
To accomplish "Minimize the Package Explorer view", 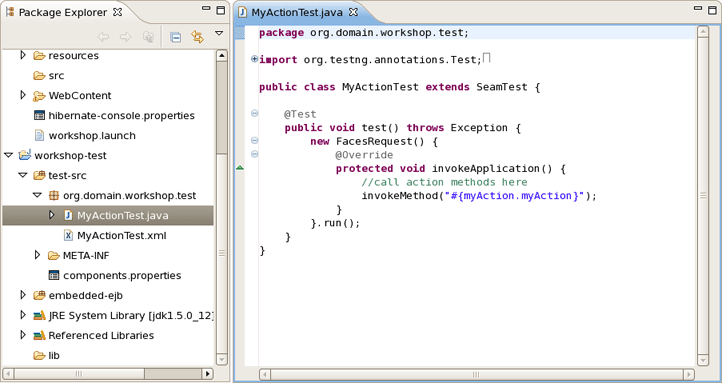I will point(206,8).
